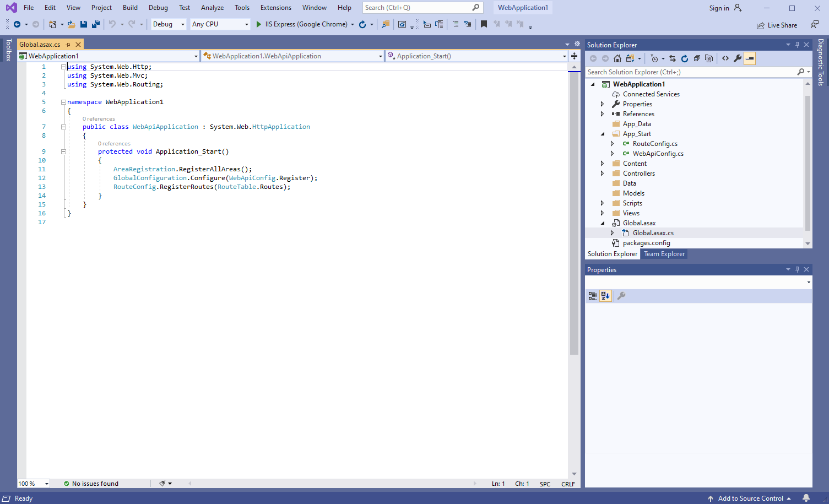
Task: Click the Save All toolbar icon
Action: tap(95, 24)
